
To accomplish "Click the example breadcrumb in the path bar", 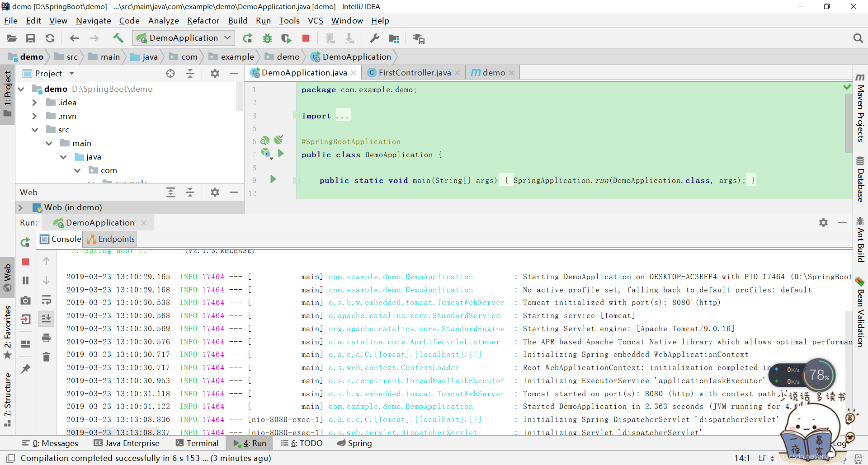I will [231, 57].
